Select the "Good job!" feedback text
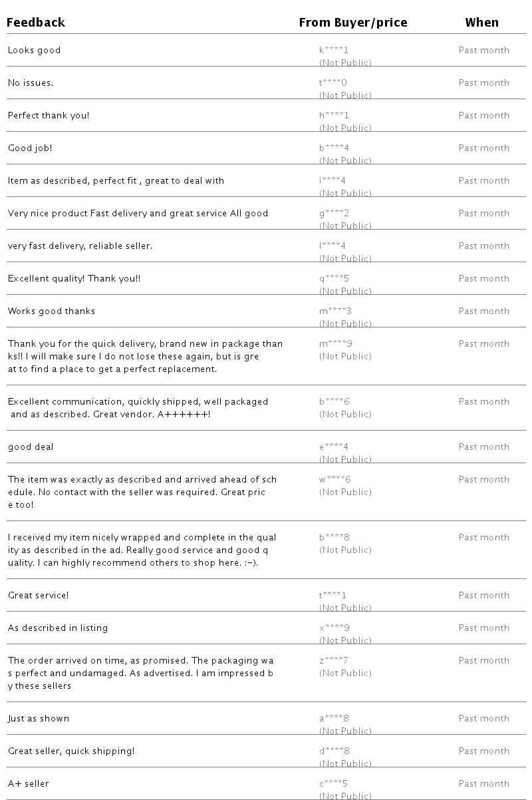532x800 pixels. coord(30,148)
